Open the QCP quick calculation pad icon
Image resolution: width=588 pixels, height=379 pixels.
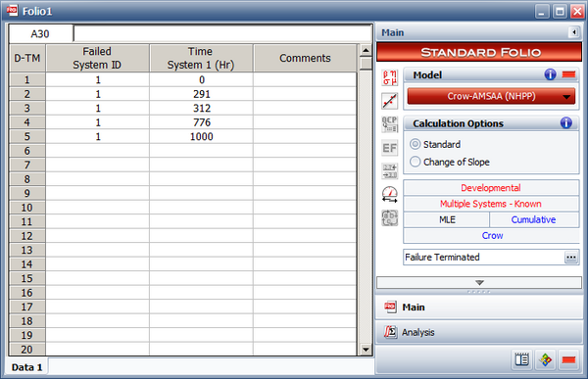390,124
